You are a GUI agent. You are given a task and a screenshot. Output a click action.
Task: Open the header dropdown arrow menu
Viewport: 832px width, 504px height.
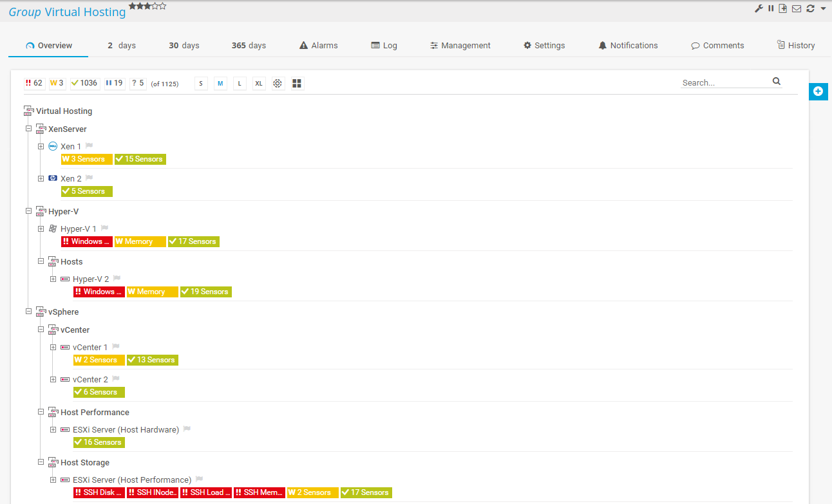point(823,8)
